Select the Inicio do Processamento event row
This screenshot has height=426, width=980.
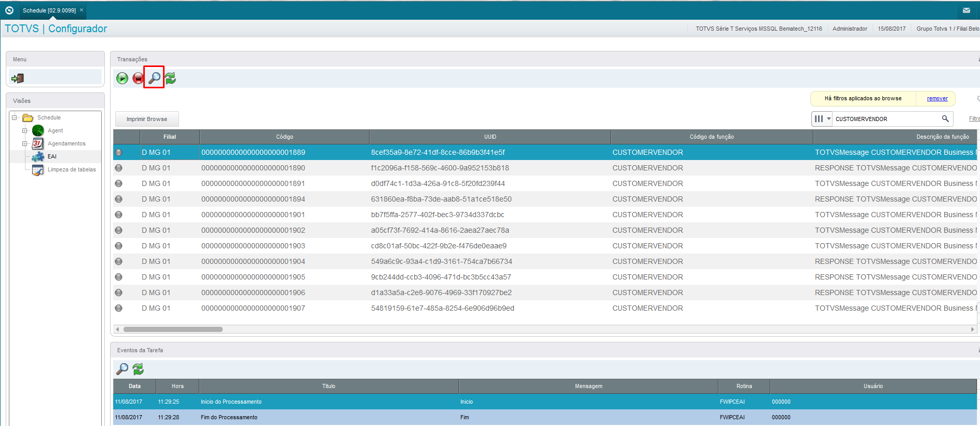point(545,402)
